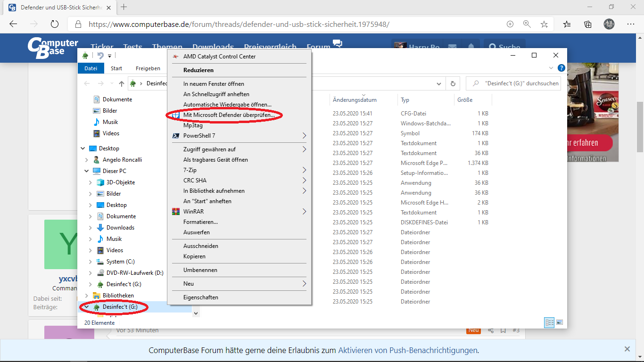This screenshot has height=362, width=644.
Task: Dismiss the push notification bar
Action: (x=627, y=349)
